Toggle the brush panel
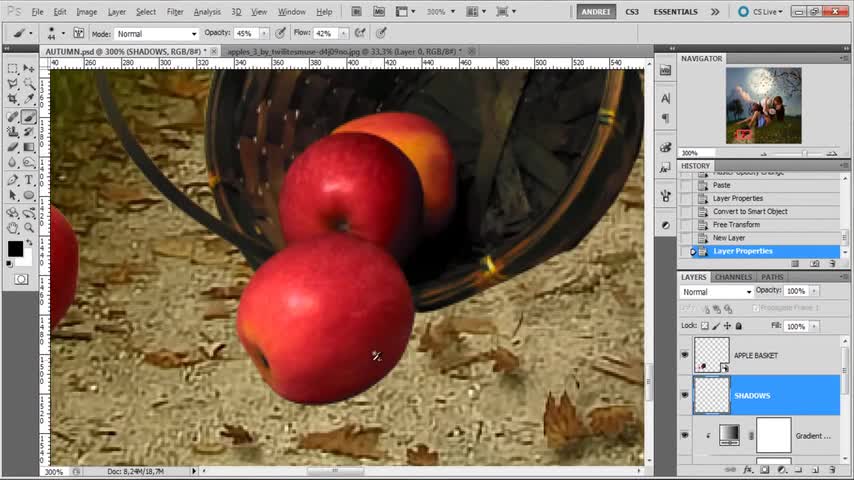This screenshot has height=480, width=854. tap(78, 33)
